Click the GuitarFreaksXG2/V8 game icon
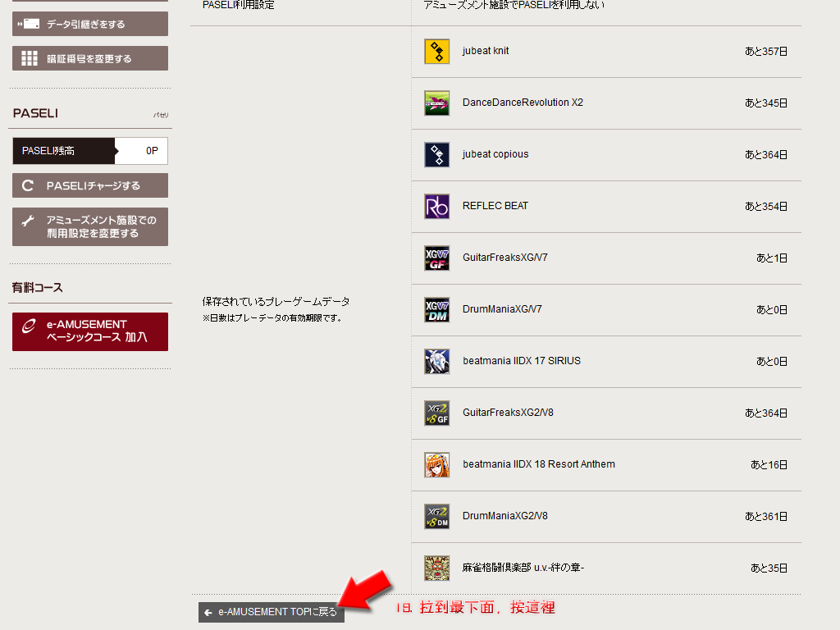 click(436, 413)
